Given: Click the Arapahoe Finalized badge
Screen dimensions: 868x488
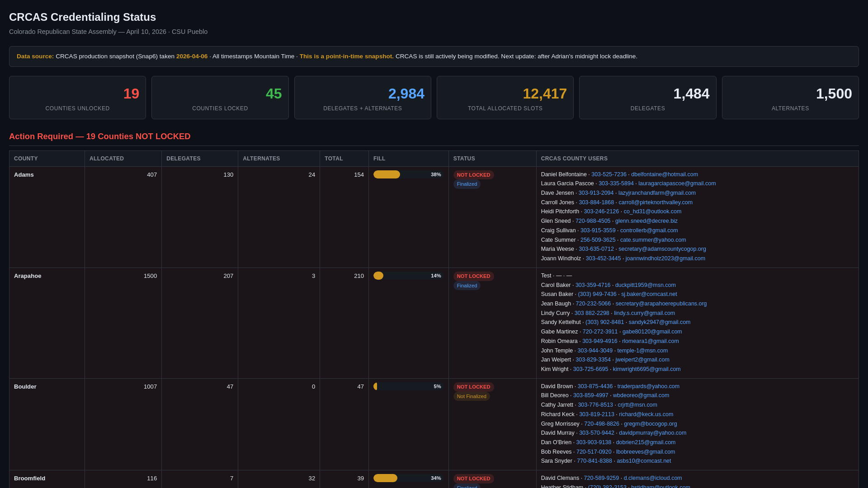Looking at the screenshot, I should [467, 286].
